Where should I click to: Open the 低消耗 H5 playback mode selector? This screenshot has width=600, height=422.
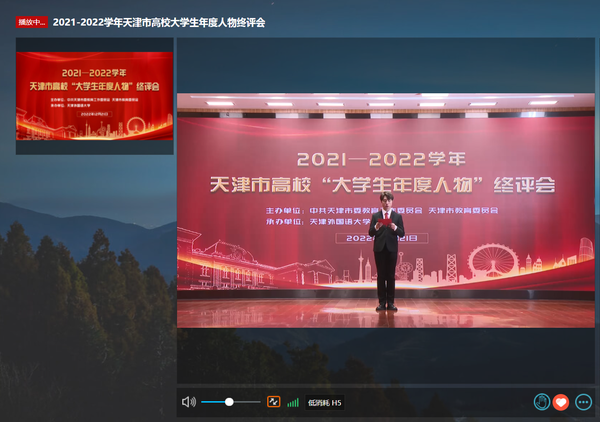pyautogui.click(x=325, y=402)
